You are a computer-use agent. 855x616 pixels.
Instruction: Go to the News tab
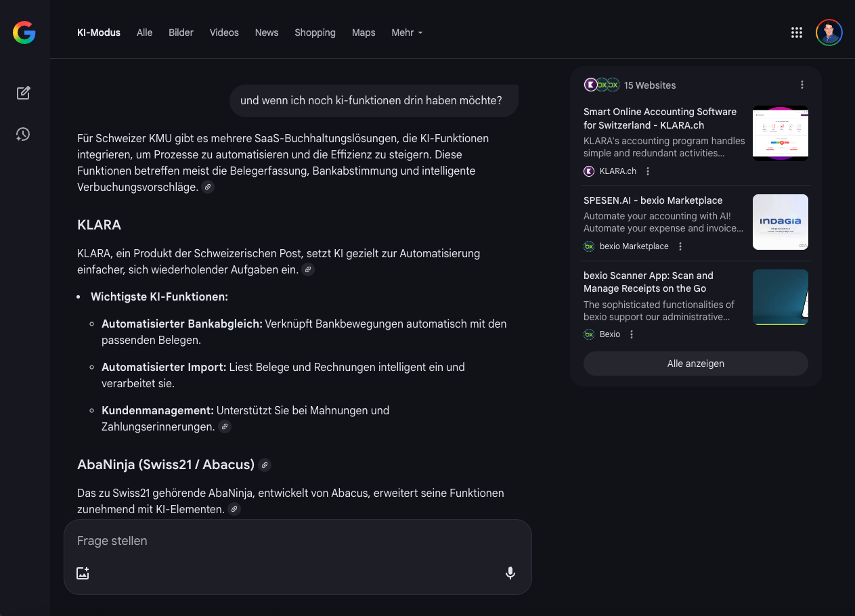point(267,32)
